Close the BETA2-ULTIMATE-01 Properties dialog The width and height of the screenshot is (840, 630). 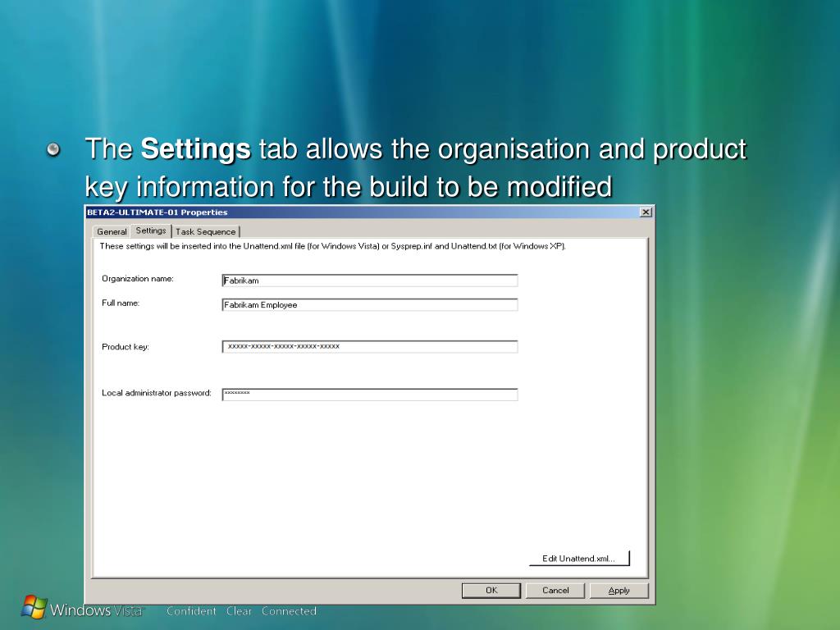[x=646, y=212]
